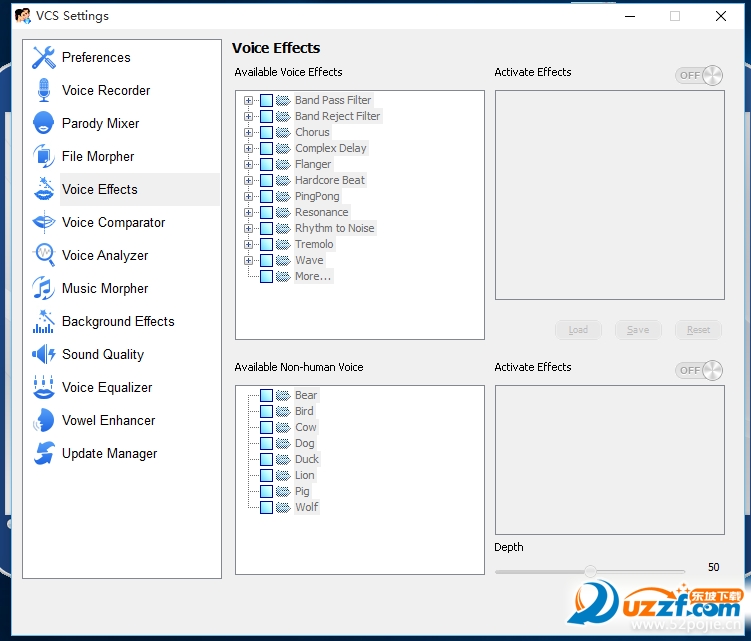Click the Vowel Enhancer head icon

(x=44, y=420)
